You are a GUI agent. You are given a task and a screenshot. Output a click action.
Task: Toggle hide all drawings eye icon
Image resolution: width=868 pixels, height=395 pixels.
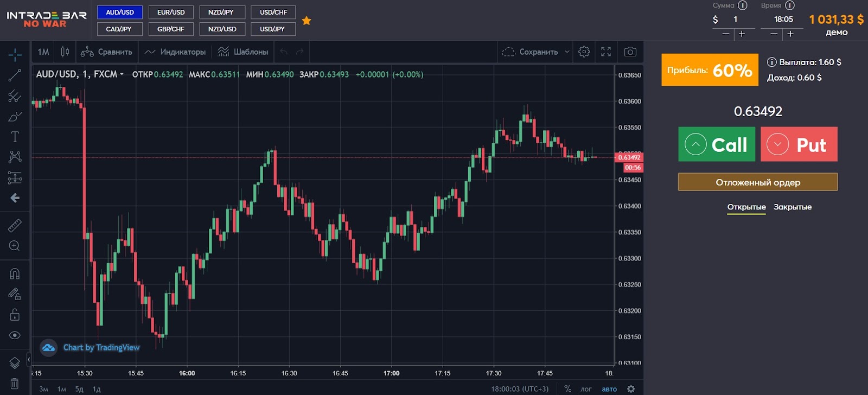click(x=15, y=335)
